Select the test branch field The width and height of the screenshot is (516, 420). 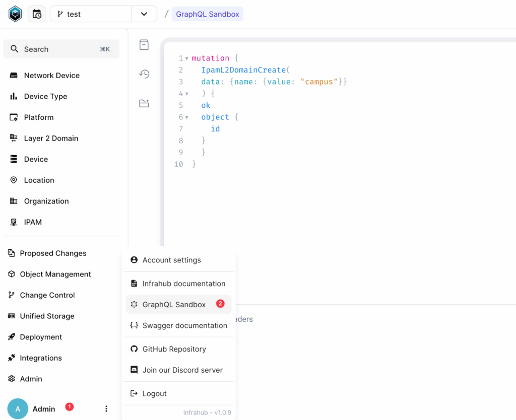coord(91,14)
